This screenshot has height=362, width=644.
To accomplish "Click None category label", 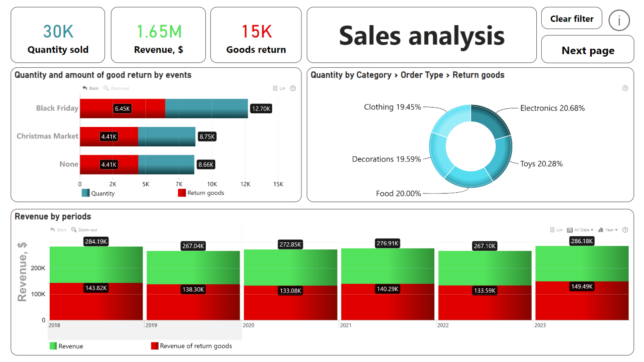I will (69, 164).
